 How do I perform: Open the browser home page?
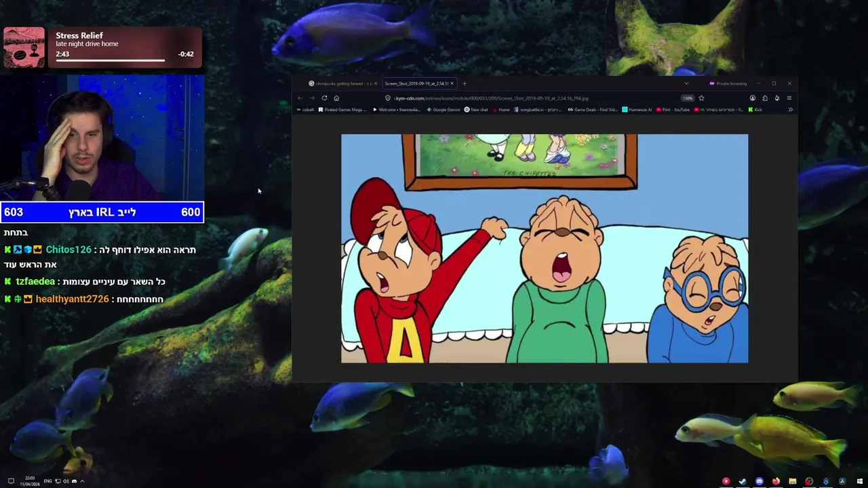coord(336,98)
